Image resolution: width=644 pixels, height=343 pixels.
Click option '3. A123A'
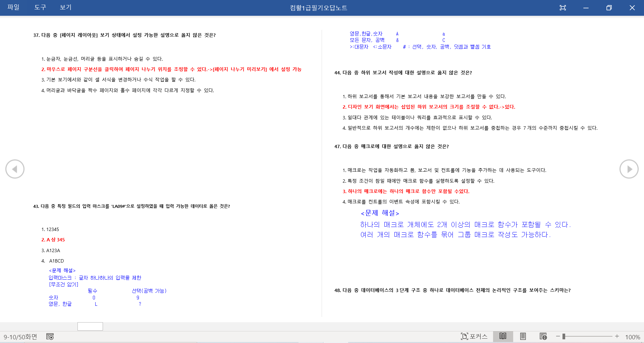51,250
